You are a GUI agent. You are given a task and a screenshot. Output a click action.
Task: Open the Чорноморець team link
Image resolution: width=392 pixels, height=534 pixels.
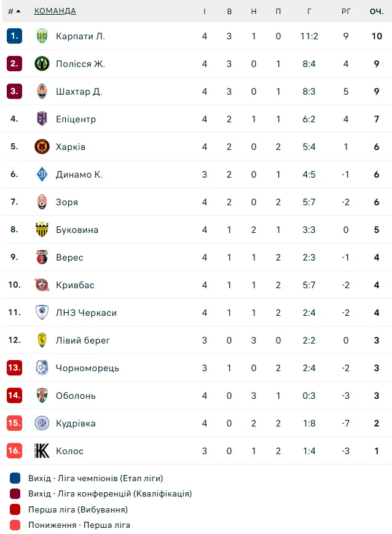pos(87,368)
